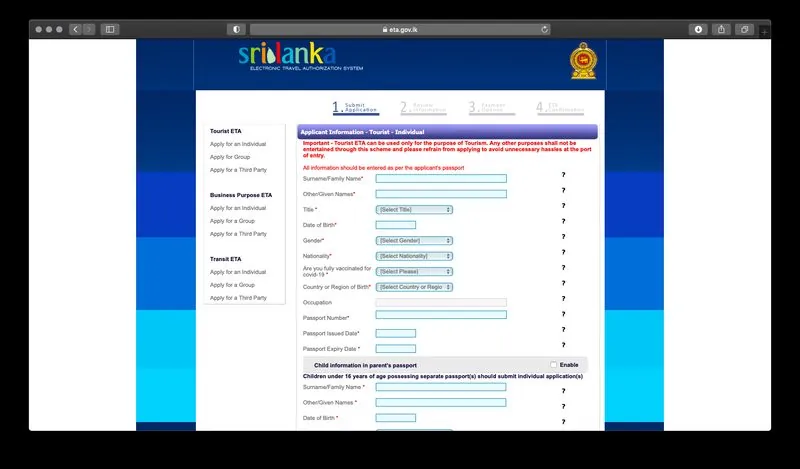The width and height of the screenshot is (800, 469).
Task: Click Apply for a Third Party under Transit ETA
Action: [238, 298]
